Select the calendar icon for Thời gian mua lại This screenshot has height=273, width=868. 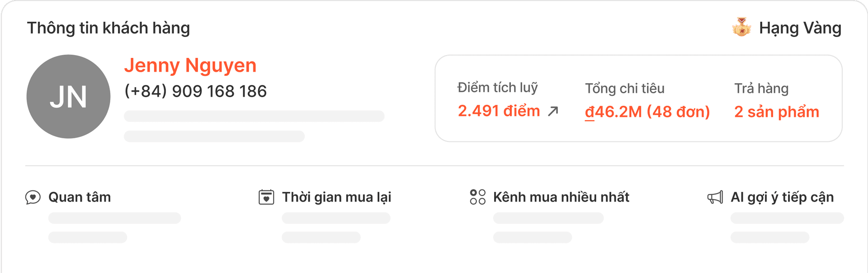[x=266, y=197]
